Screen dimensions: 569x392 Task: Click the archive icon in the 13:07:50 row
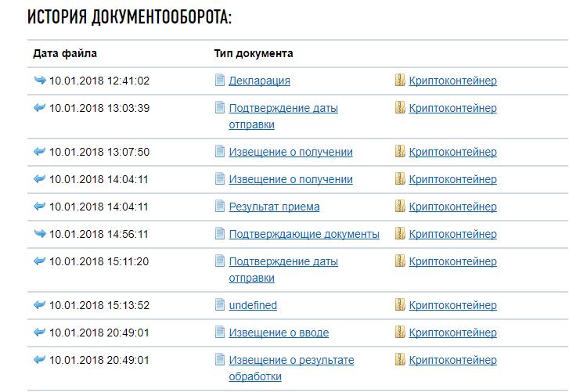[x=400, y=152]
